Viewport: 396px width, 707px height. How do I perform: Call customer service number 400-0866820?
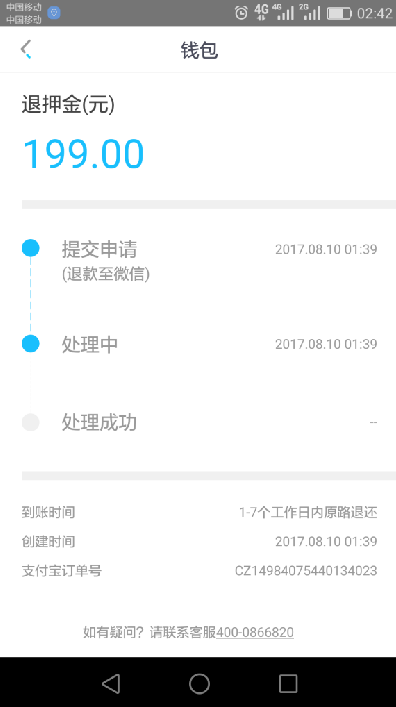coord(255,632)
